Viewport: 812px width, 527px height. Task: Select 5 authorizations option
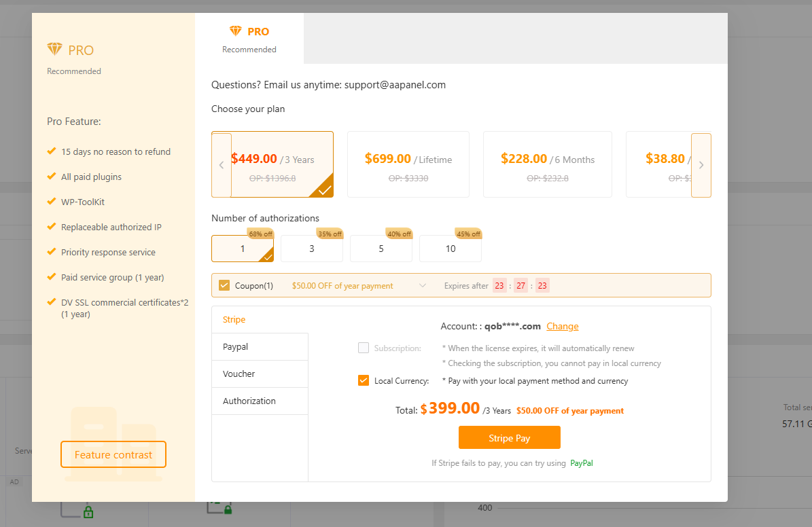(x=381, y=249)
